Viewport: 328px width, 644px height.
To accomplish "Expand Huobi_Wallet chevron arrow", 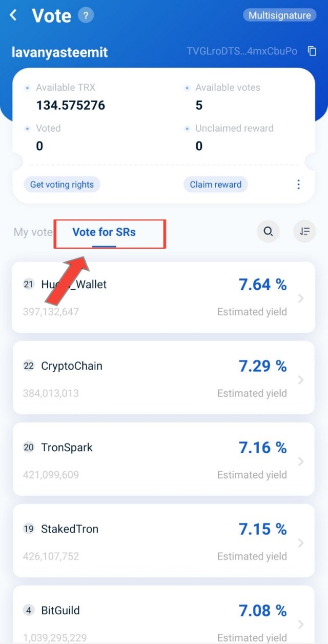I will pyautogui.click(x=301, y=298).
